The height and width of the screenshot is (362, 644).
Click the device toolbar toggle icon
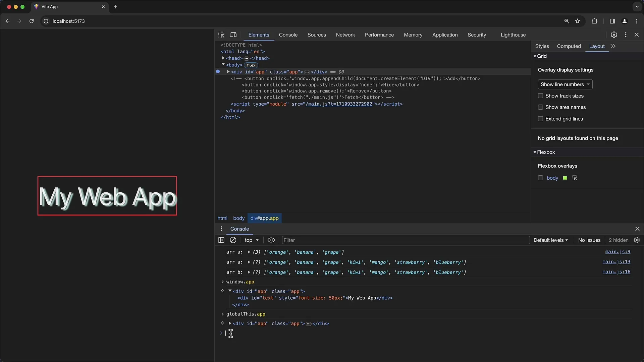point(233,35)
